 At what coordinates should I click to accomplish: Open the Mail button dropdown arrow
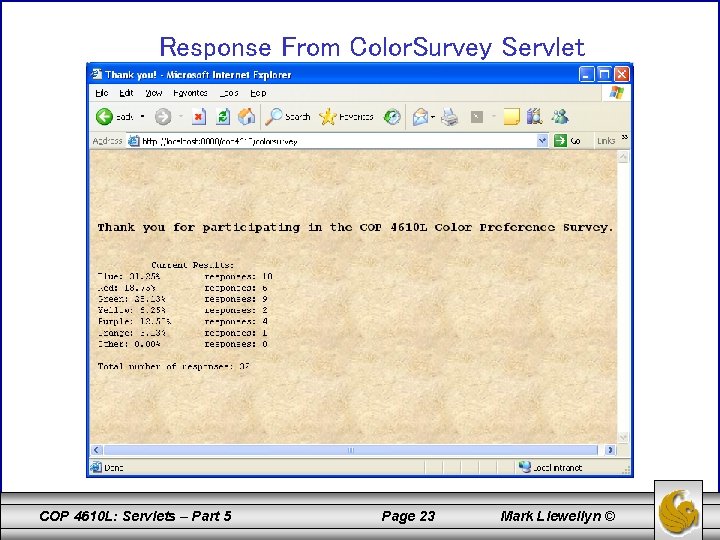coord(433,117)
